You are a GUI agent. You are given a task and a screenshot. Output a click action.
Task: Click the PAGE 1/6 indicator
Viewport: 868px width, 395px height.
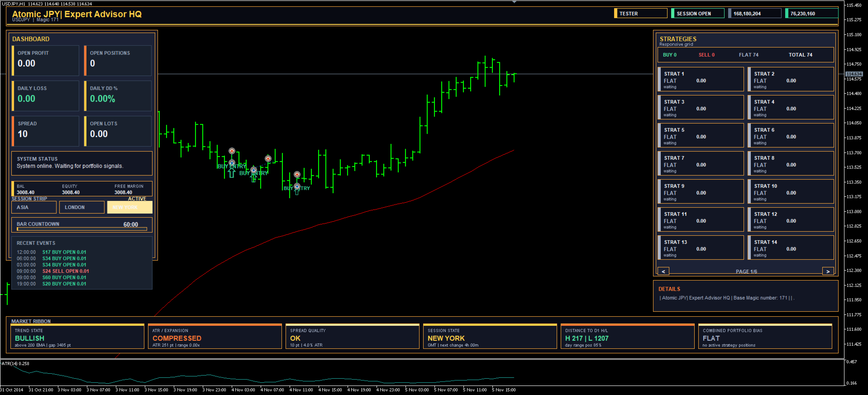(x=746, y=271)
